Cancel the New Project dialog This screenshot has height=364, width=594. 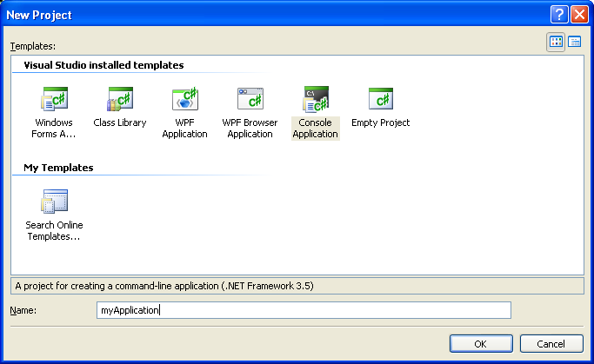551,343
